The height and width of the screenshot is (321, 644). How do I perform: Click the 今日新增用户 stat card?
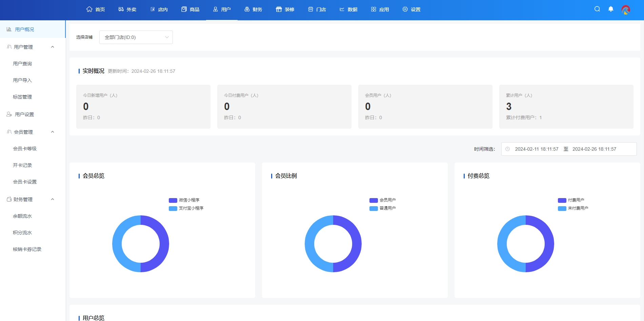143,107
